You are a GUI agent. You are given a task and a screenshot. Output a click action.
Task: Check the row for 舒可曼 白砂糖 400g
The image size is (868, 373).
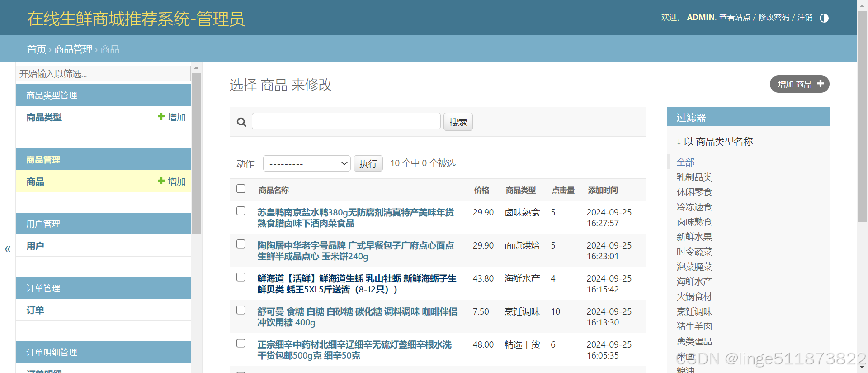tap(241, 310)
